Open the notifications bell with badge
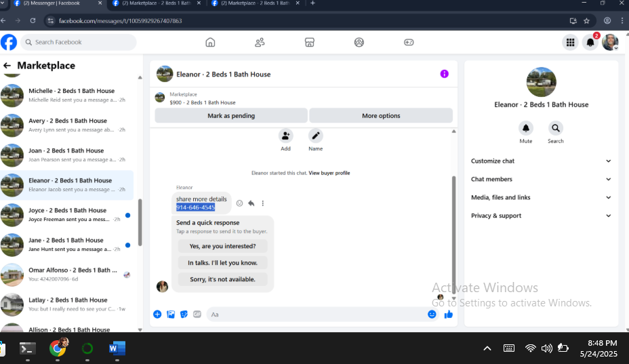Image resolution: width=629 pixels, height=364 pixels. 590,42
